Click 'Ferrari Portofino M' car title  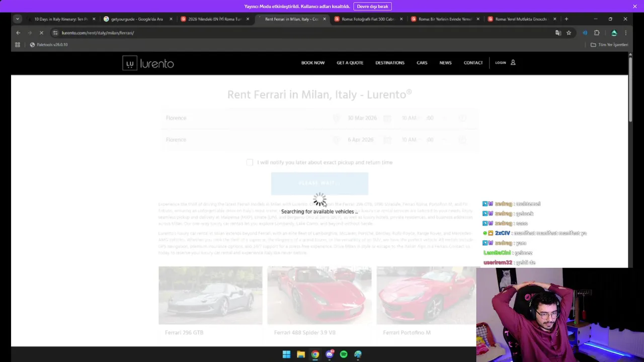tap(407, 333)
